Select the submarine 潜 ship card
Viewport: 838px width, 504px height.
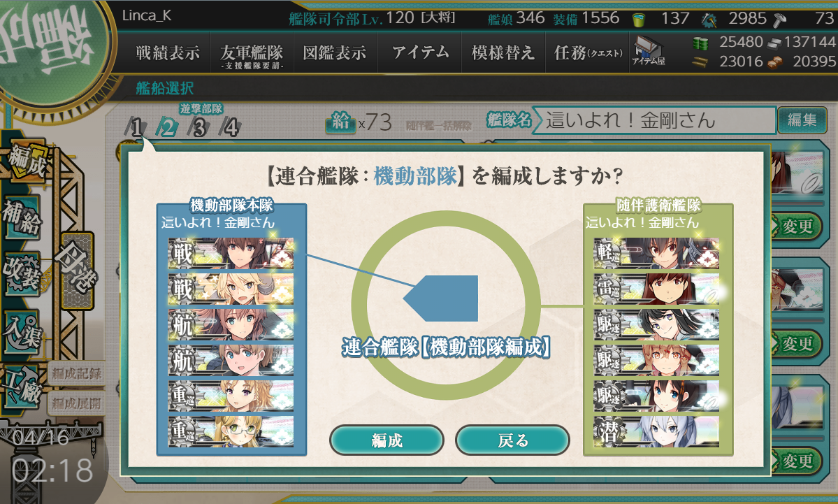click(x=657, y=432)
